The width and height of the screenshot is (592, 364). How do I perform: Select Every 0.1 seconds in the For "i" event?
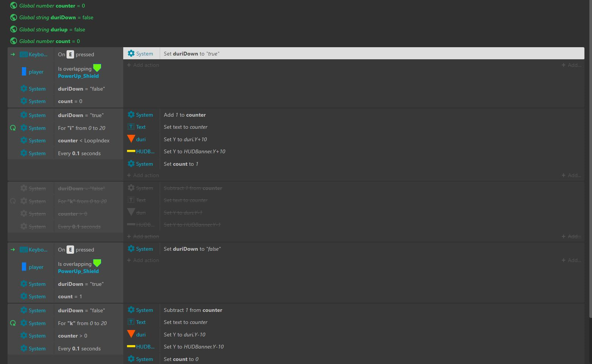click(88, 153)
